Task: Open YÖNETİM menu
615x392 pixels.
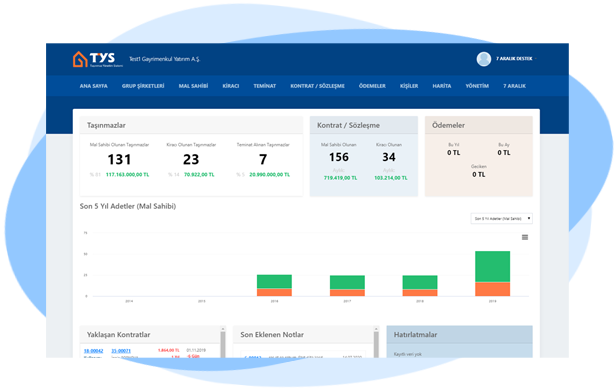Action: click(x=477, y=86)
